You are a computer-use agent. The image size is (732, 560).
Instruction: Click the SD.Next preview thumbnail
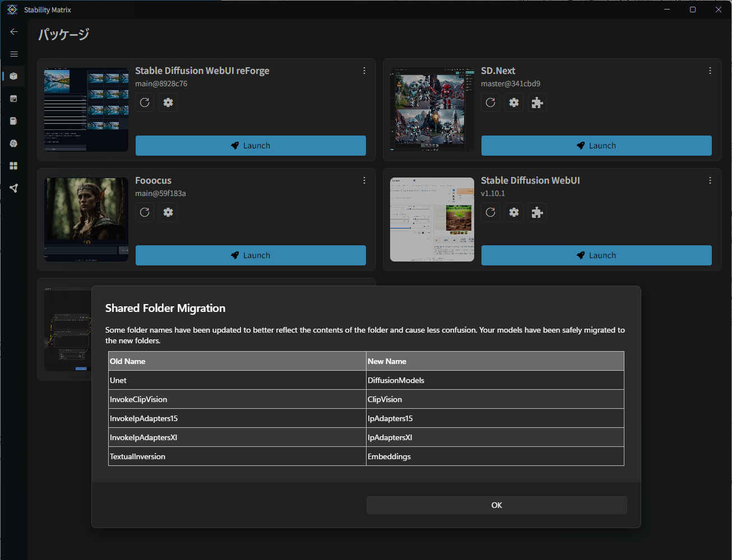pos(432,110)
